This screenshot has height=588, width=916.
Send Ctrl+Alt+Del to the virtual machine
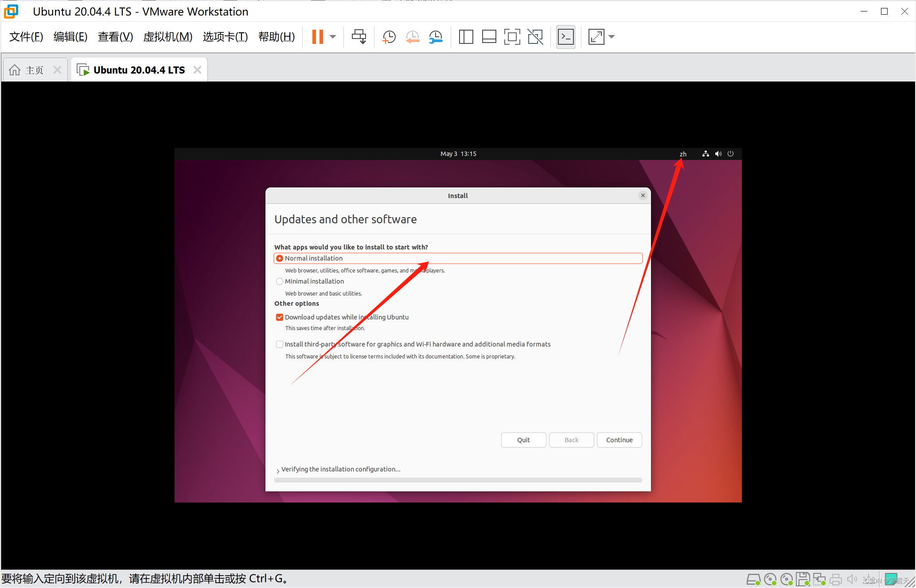tap(359, 37)
